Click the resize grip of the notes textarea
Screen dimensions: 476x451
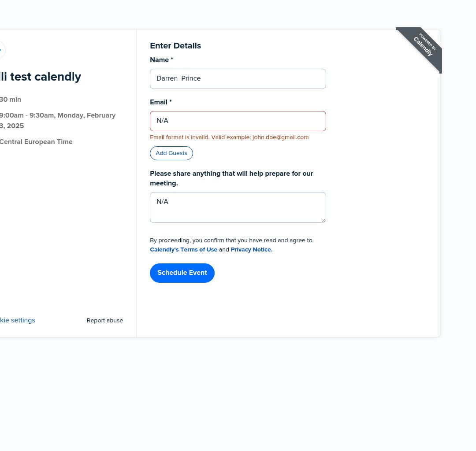pos(324,220)
